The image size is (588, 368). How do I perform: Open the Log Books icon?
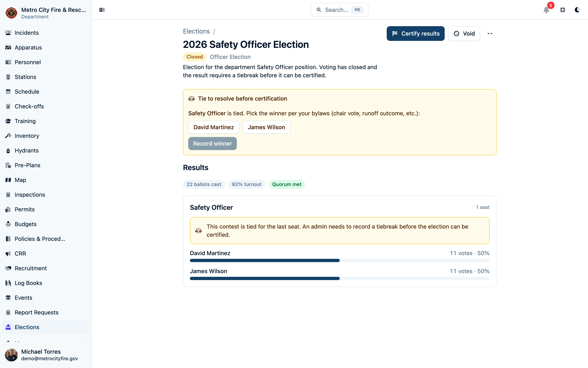(8, 283)
